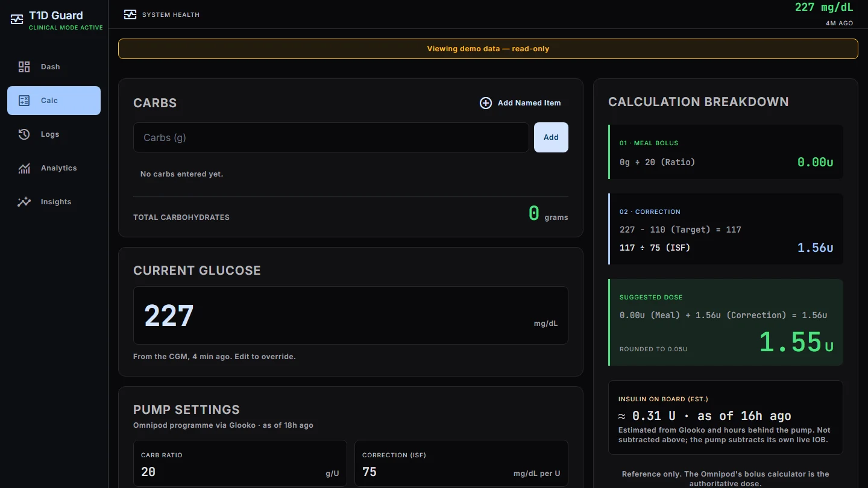Click the 'Reference only' Omnipod disclaimer text
Image resolution: width=868 pixels, height=488 pixels.
coord(726,479)
